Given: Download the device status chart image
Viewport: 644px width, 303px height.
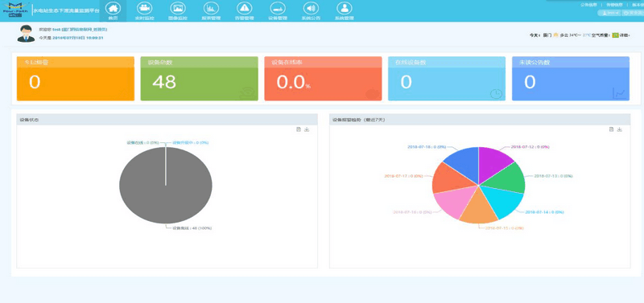Looking at the screenshot, I should coord(307,129).
